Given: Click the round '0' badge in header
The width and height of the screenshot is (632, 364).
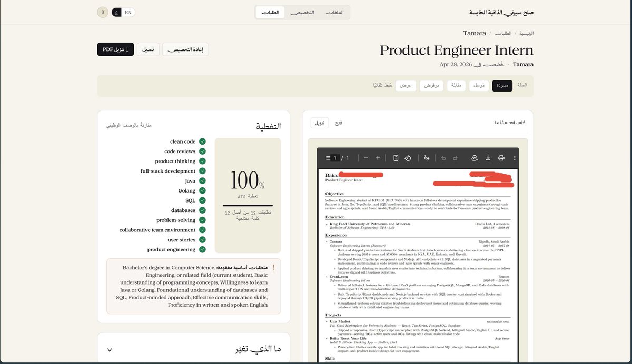Looking at the screenshot, I should [103, 12].
